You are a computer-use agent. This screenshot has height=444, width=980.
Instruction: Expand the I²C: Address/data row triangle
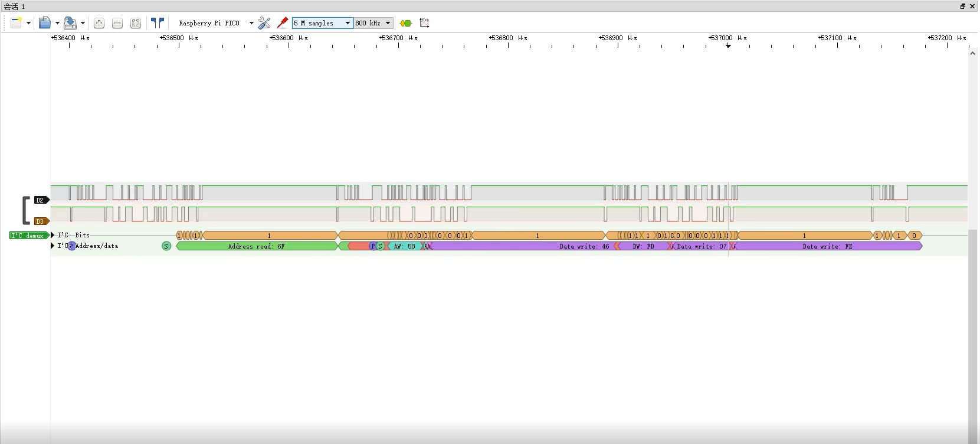coord(53,246)
